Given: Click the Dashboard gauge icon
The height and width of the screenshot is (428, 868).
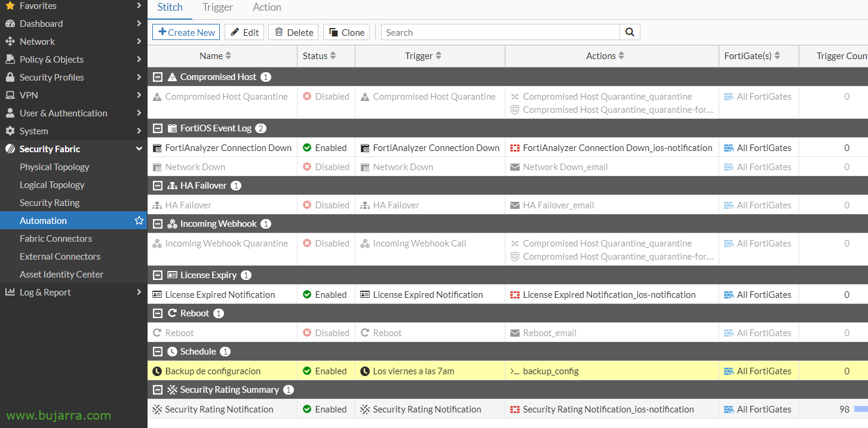Looking at the screenshot, I should (10, 23).
